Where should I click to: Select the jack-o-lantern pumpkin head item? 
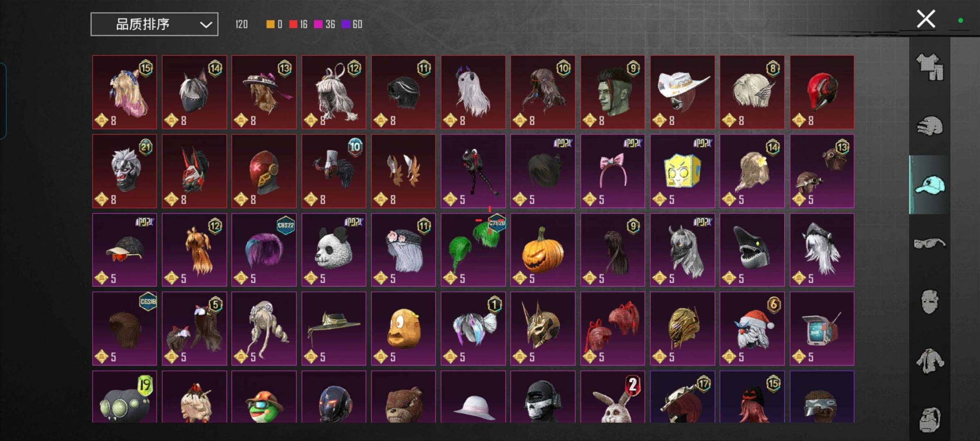[542, 249]
